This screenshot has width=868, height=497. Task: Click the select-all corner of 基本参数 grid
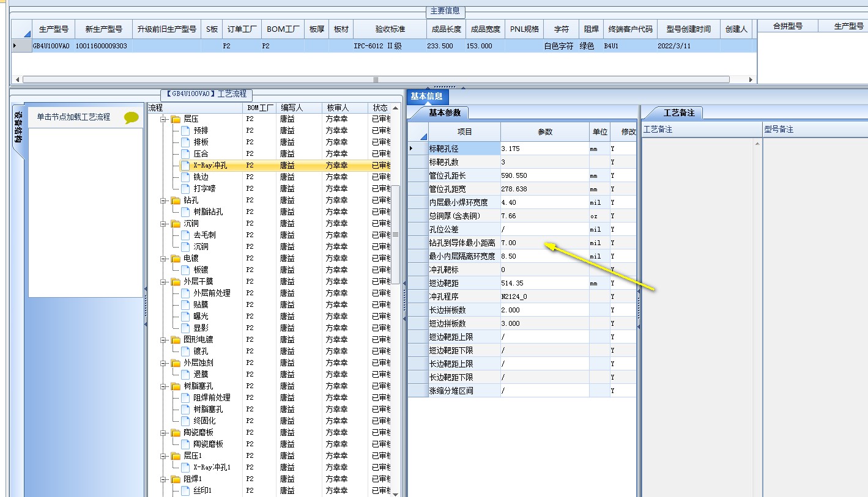[x=418, y=132]
